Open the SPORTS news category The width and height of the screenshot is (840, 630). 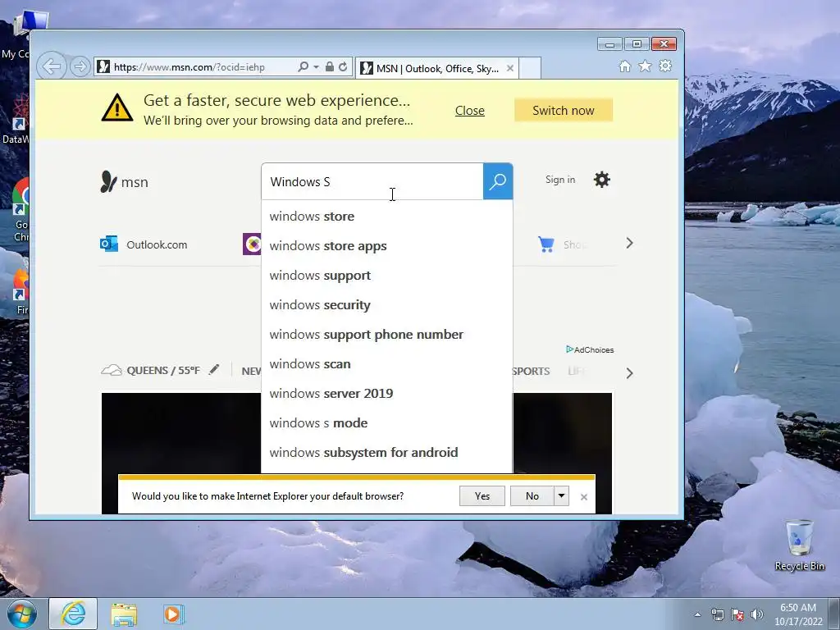531,372
